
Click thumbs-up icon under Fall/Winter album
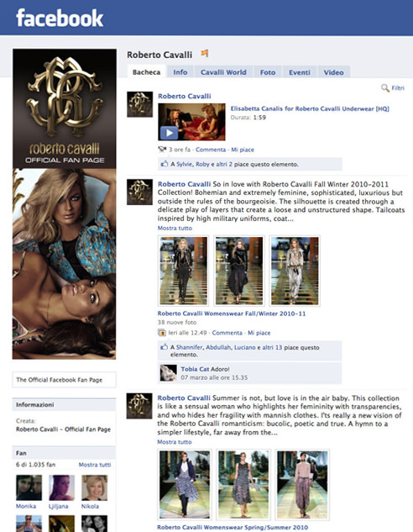pyautogui.click(x=165, y=347)
